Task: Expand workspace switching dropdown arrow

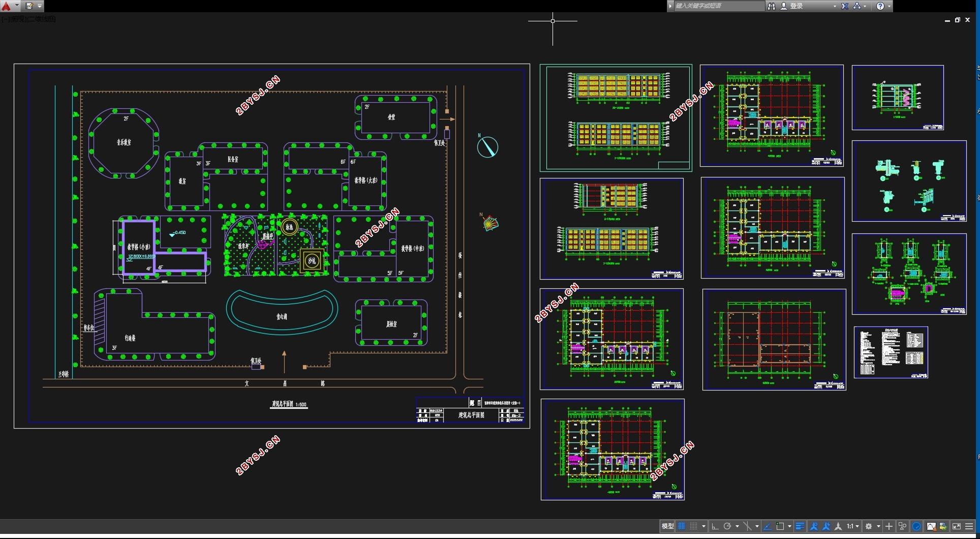Action: pyautogui.click(x=878, y=526)
